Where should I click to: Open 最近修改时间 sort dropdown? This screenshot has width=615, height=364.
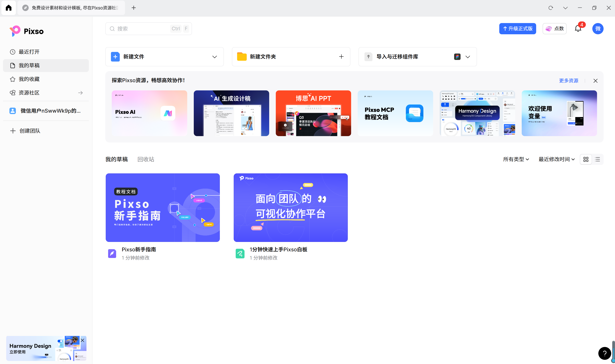tap(556, 159)
